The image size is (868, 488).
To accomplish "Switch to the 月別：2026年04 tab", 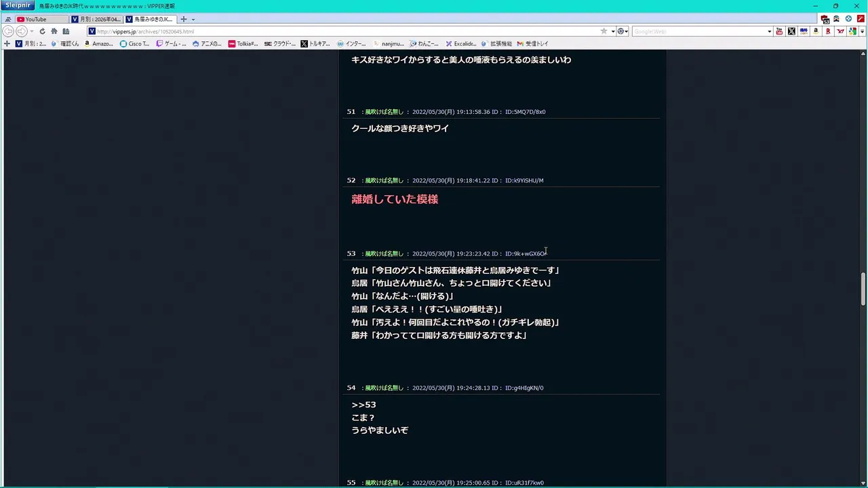I will coord(96,19).
